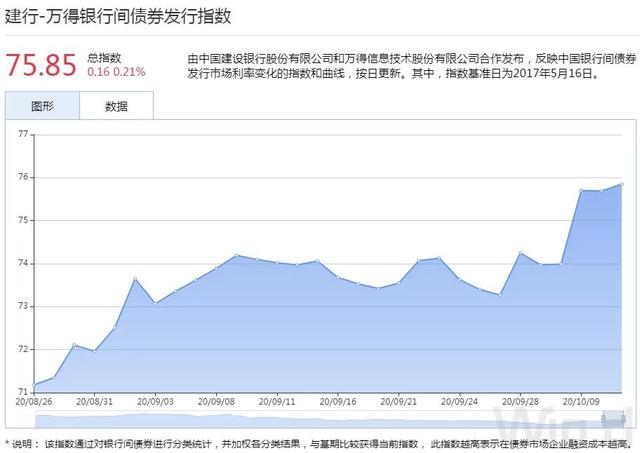Click the x-axis label 20/09/24
The width and height of the screenshot is (640, 453).
pyautogui.click(x=460, y=402)
